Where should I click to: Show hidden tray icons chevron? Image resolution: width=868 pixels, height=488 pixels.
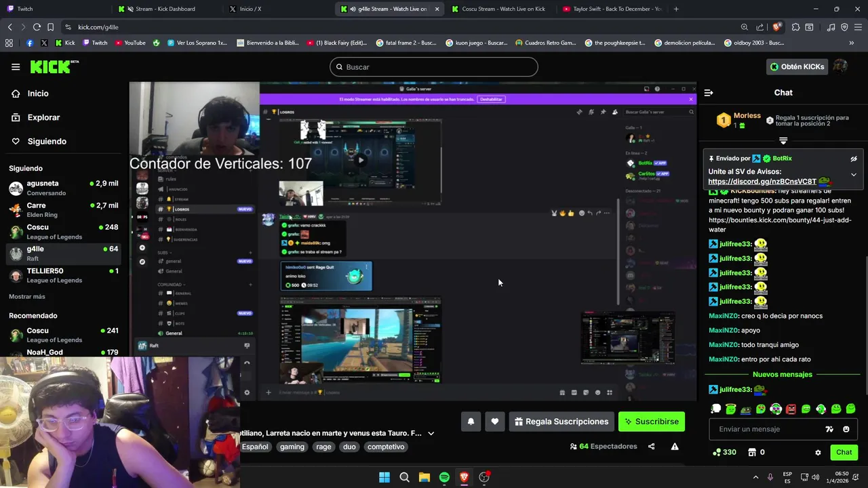(756, 477)
